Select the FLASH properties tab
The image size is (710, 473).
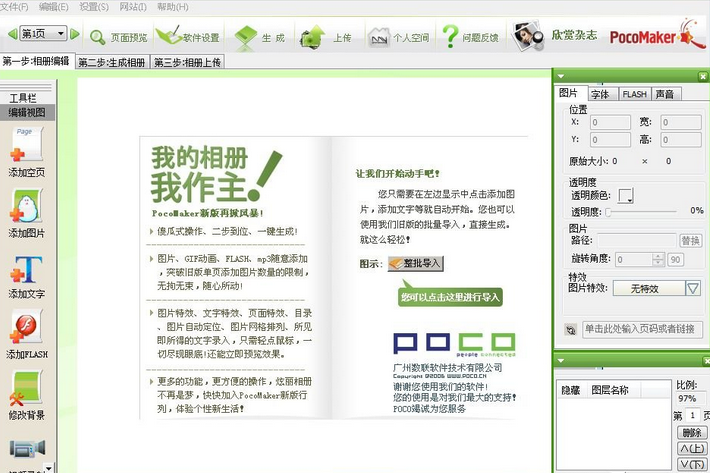634,94
